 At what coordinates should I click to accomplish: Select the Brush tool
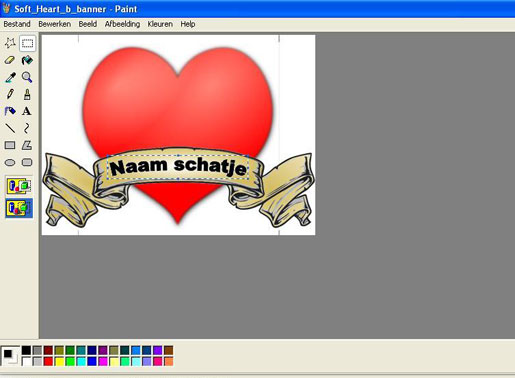27,94
